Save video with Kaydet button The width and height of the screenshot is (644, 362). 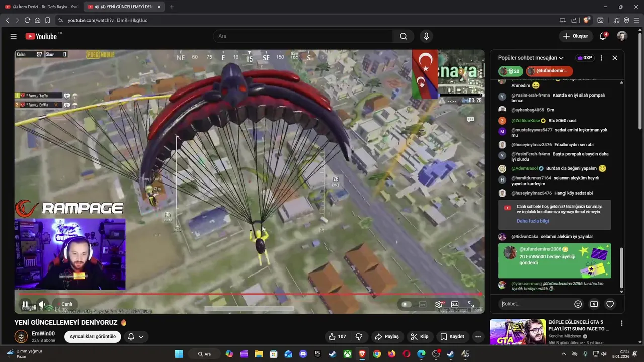click(x=452, y=337)
